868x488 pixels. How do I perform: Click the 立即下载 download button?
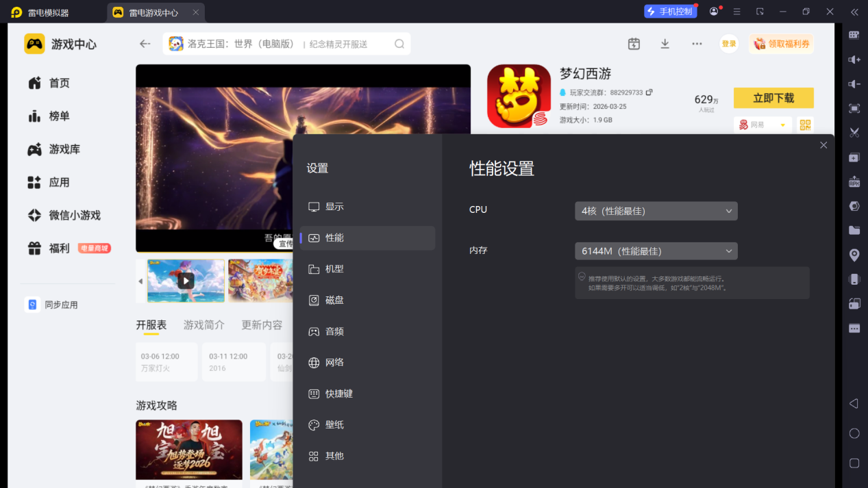click(773, 98)
